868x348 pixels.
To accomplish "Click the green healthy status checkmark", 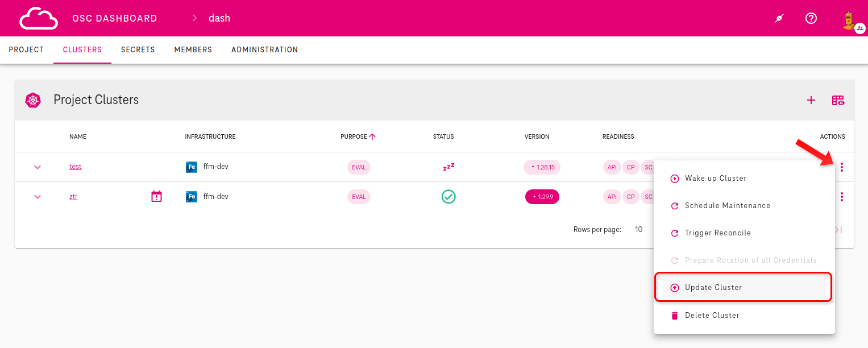I will tap(448, 197).
